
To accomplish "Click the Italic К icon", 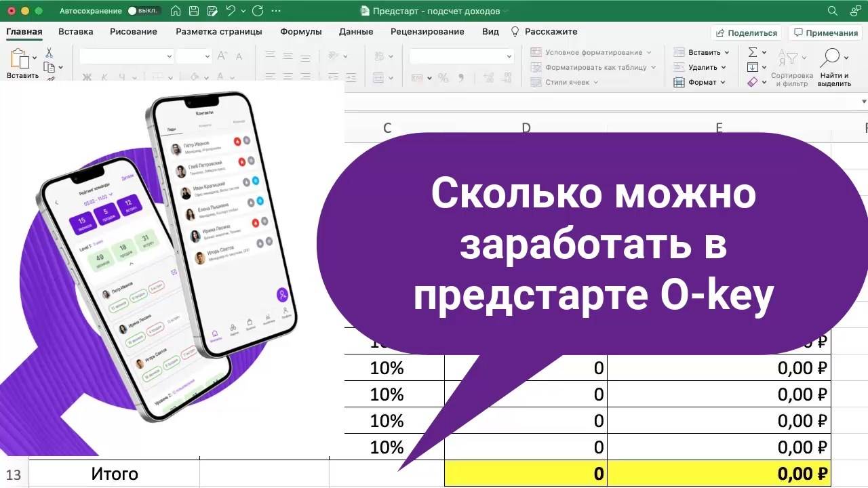I will click(104, 77).
